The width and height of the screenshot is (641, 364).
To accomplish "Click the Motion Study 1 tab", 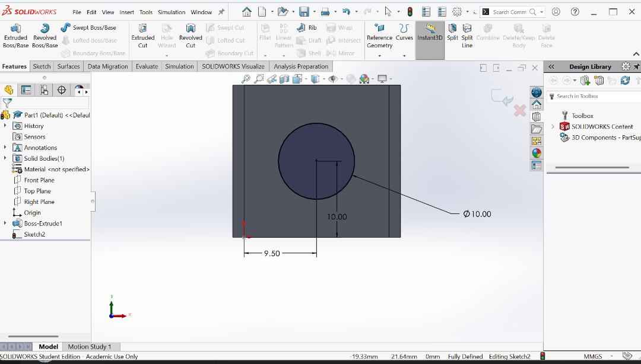I will pos(89,347).
